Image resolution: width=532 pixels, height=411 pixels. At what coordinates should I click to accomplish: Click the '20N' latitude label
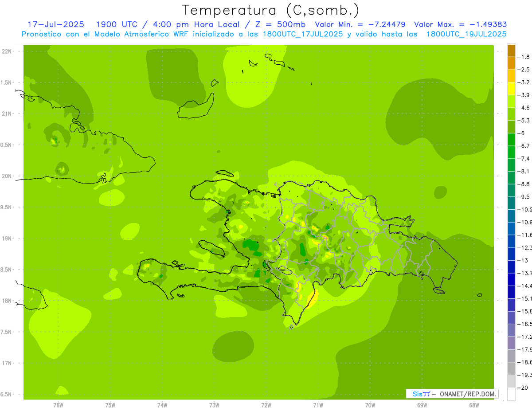(x=7, y=176)
